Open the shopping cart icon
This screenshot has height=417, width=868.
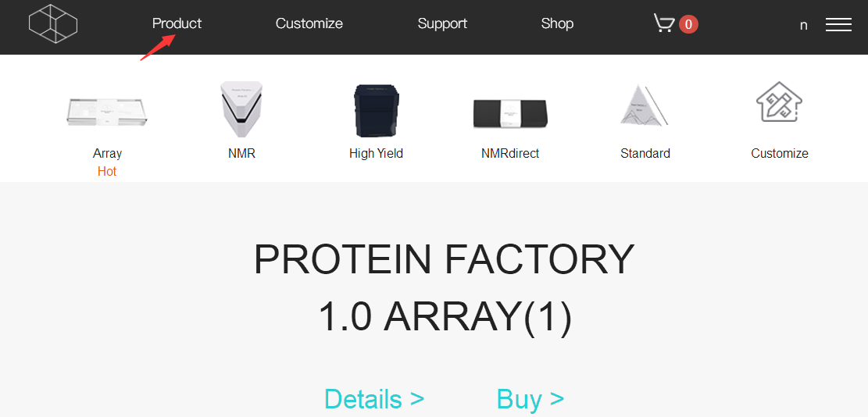(664, 23)
